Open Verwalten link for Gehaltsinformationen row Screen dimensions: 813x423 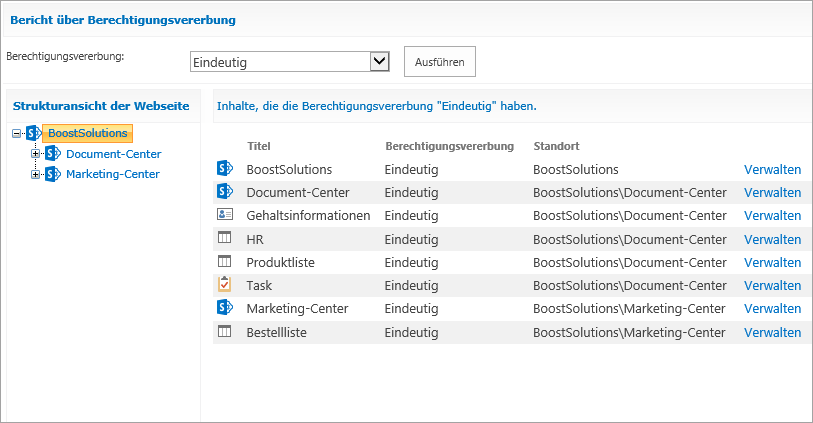coord(773,215)
